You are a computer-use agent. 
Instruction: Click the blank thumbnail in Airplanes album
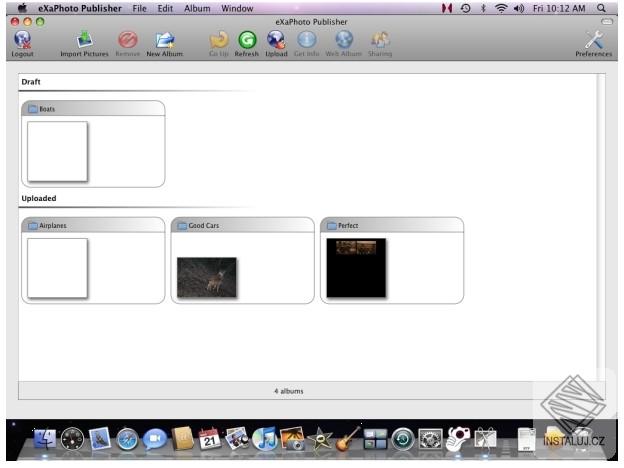click(57, 268)
